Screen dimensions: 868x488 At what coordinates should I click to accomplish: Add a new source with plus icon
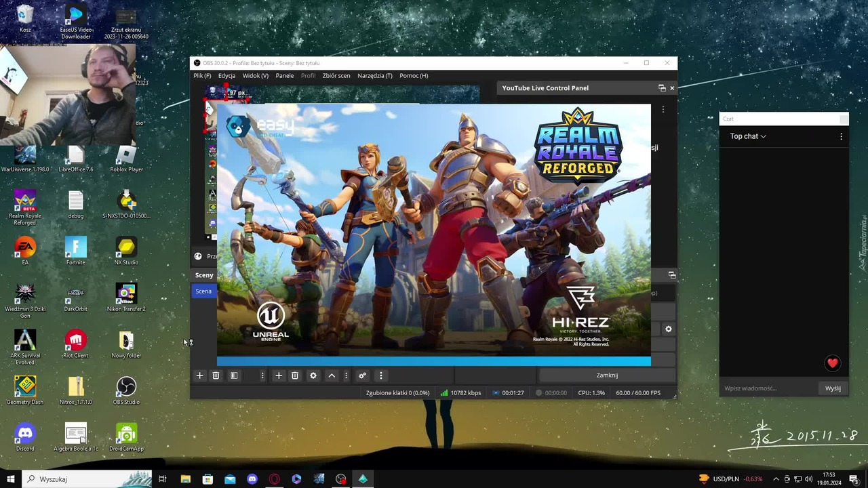(279, 375)
